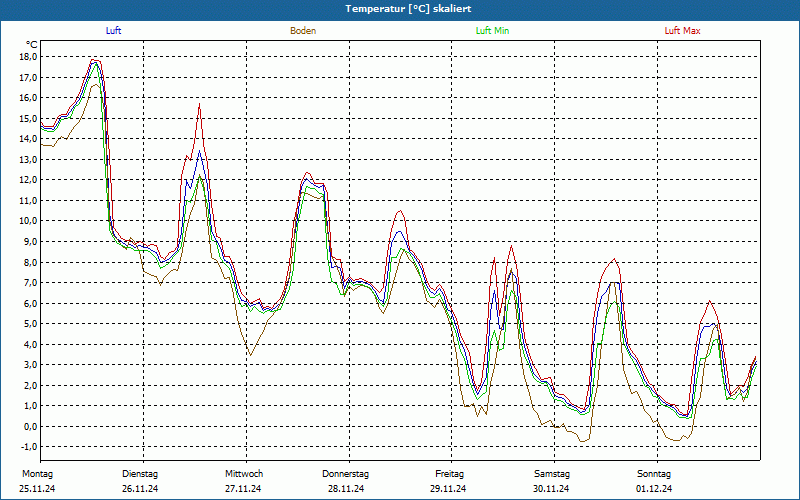Click the 10,0 y-axis value
Viewport: 800px width, 500px height.
28,221
